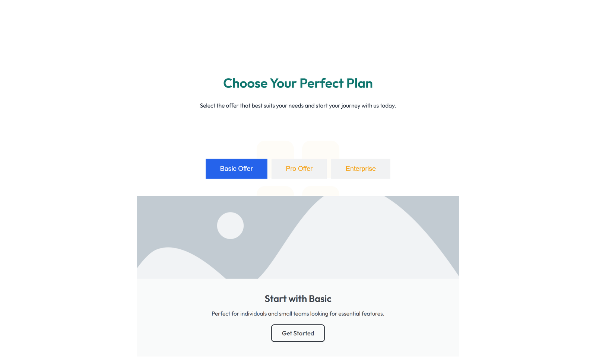Viewport: 596px width, 364px height.
Task: Click the Basic plan description text
Action: point(298,313)
